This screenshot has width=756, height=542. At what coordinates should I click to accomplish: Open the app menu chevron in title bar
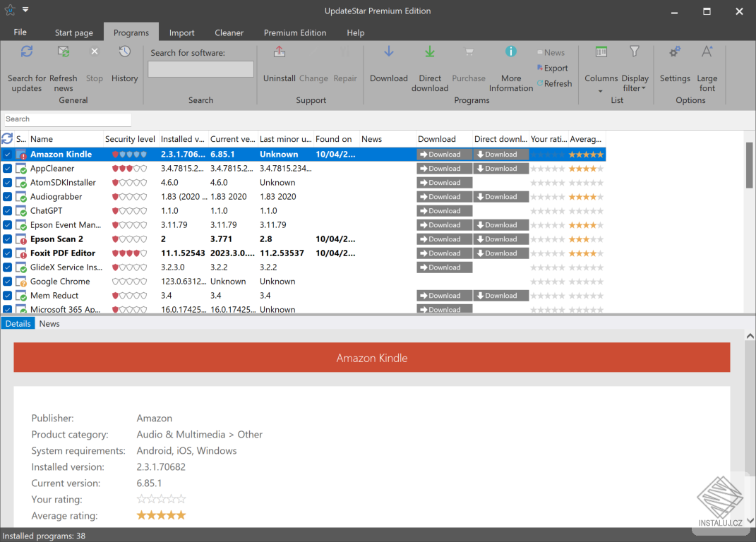tap(25, 10)
